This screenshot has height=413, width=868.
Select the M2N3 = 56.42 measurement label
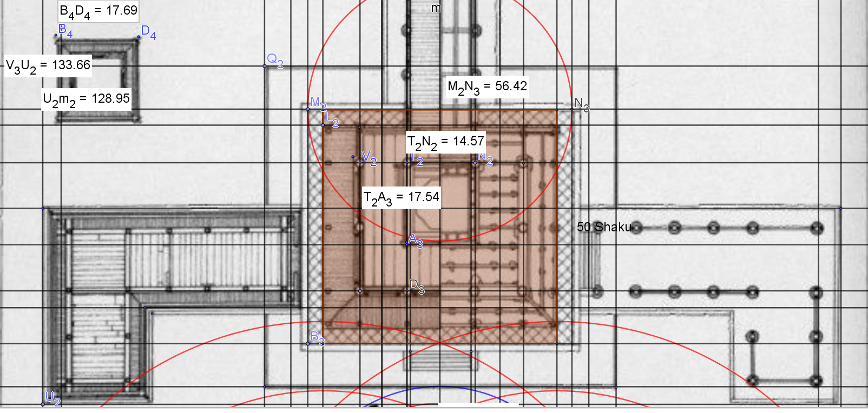click(486, 86)
